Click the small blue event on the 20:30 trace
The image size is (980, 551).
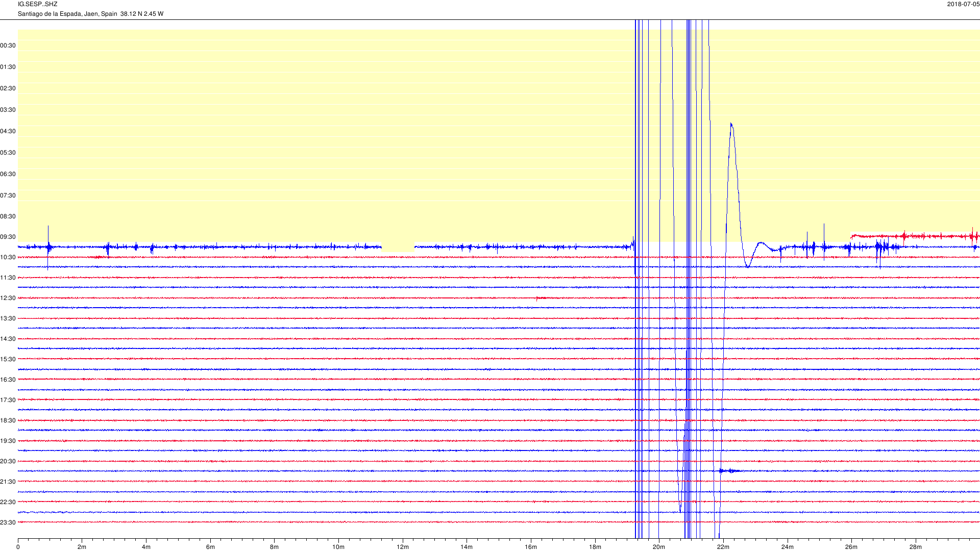730,471
